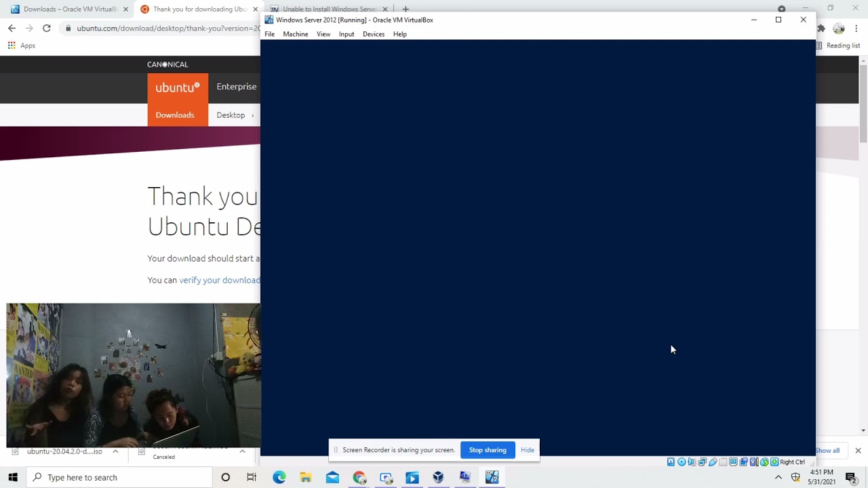Open the VirtualBox Machine menu
This screenshot has height=488, width=868.
[296, 34]
